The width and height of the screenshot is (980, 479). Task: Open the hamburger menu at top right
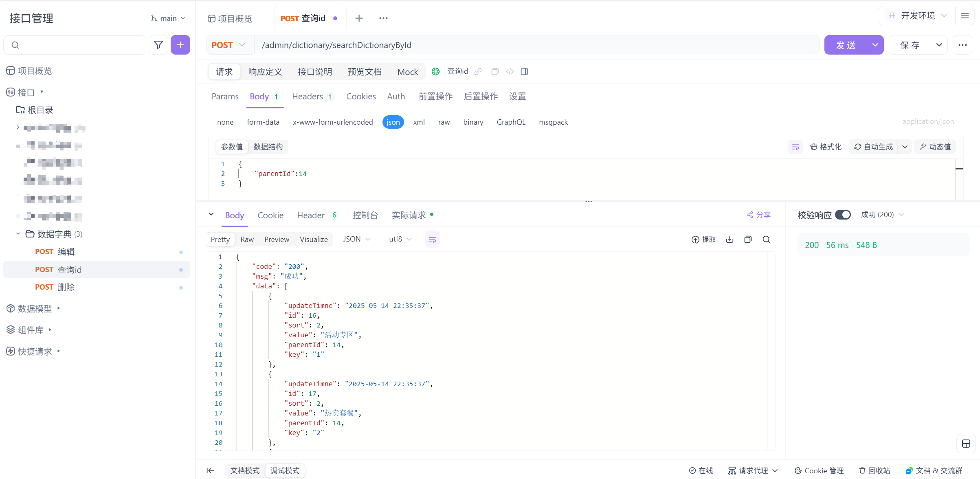pyautogui.click(x=965, y=16)
